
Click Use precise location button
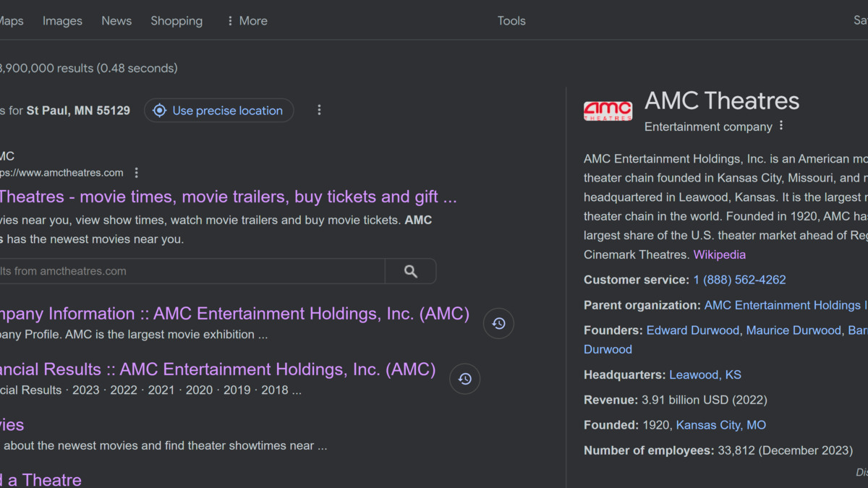pos(219,111)
